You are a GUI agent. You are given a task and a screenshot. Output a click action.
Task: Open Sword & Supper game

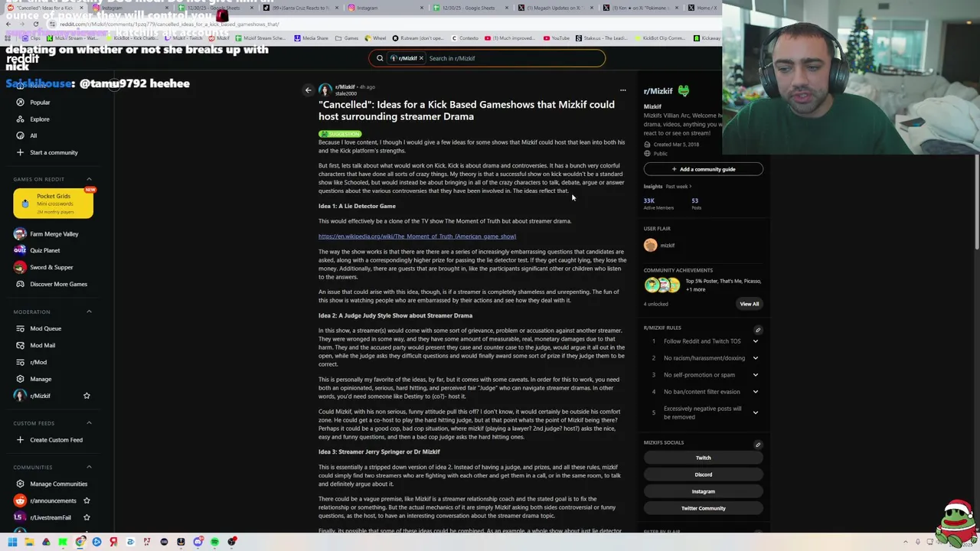pyautogui.click(x=51, y=267)
